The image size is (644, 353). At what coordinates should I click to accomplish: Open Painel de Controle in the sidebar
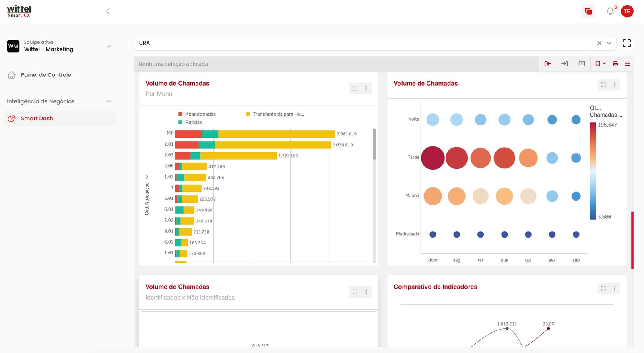(46, 75)
